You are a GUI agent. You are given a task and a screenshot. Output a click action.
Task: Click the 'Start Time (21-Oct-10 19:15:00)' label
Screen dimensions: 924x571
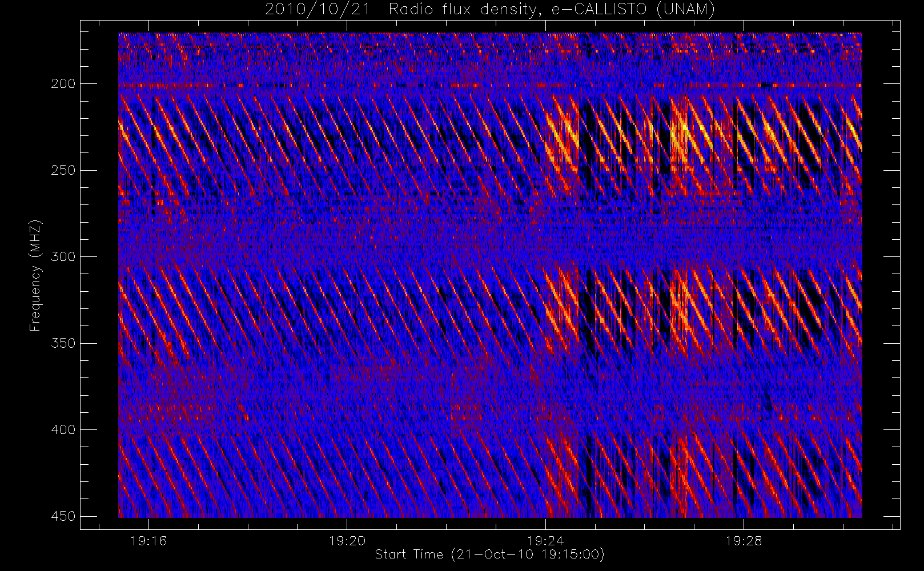click(x=489, y=554)
